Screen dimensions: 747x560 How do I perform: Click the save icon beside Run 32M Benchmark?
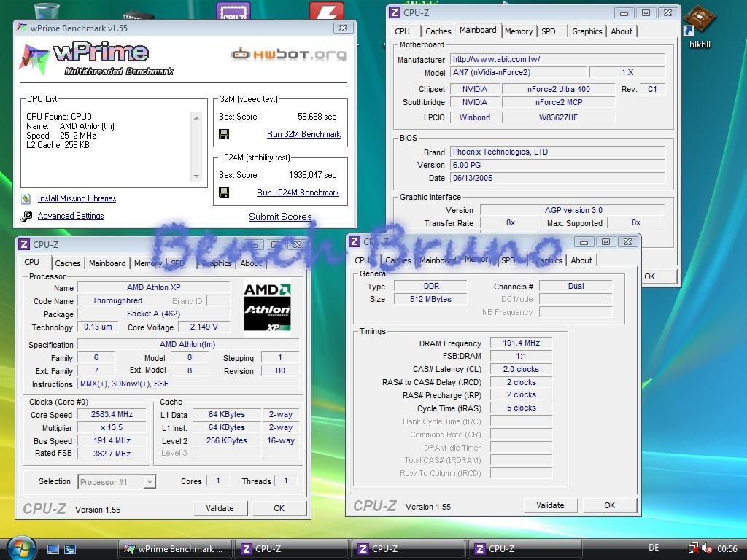click(224, 134)
